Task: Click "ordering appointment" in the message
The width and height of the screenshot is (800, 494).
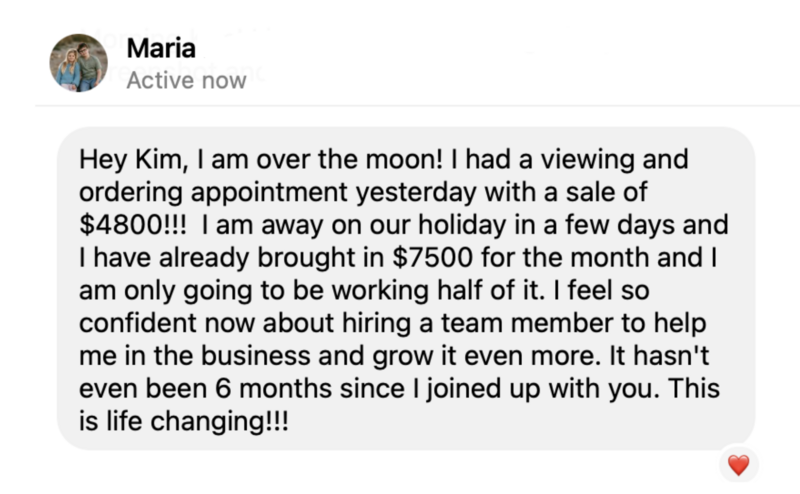Action: (x=213, y=193)
